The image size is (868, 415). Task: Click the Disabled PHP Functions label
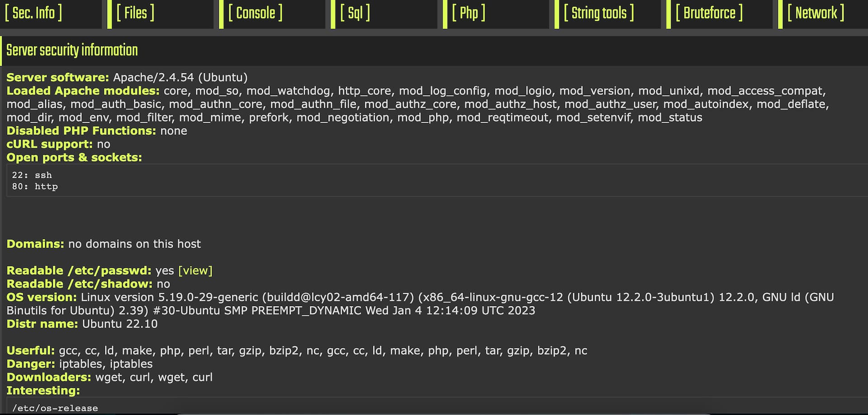(x=81, y=131)
